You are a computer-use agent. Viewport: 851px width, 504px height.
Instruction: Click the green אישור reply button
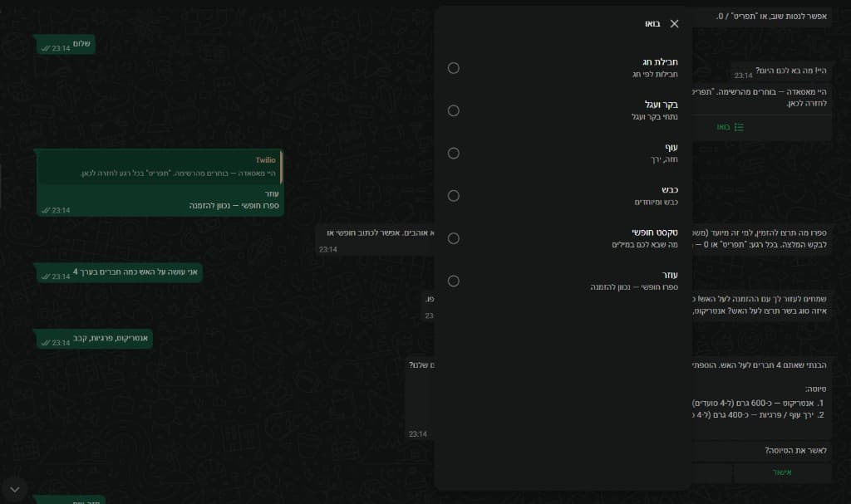pyautogui.click(x=782, y=472)
